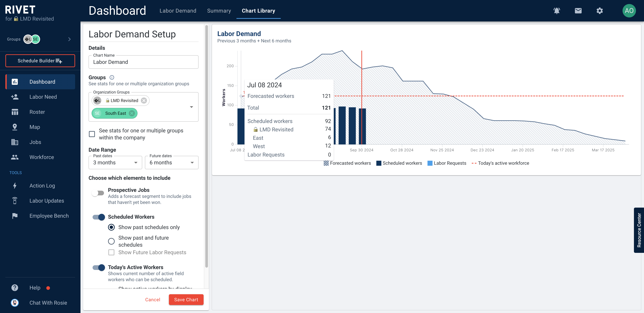Check stats for groups within the company

92,134
